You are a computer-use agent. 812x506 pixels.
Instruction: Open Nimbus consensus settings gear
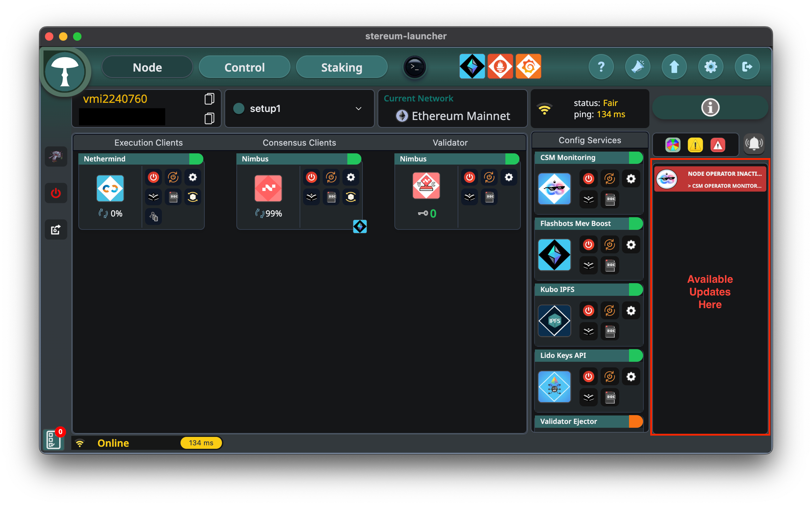[351, 177]
